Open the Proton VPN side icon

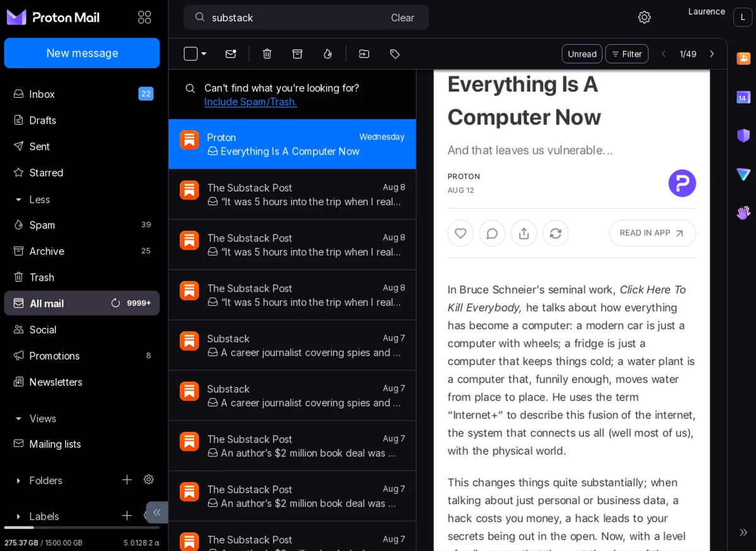tap(743, 174)
